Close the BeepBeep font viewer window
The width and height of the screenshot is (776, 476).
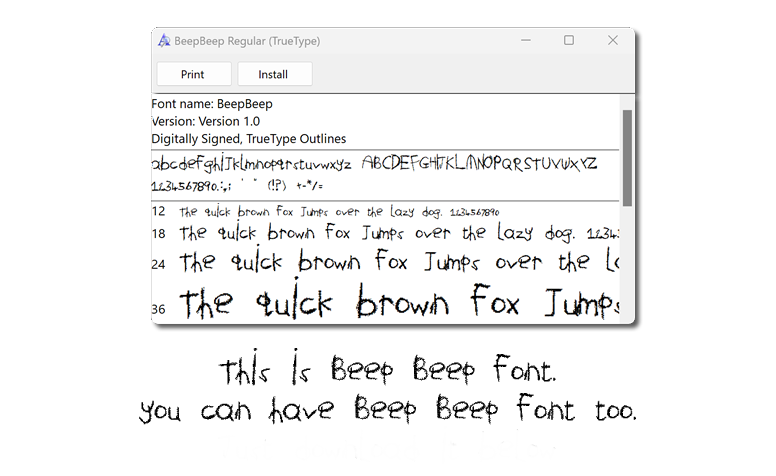point(613,41)
